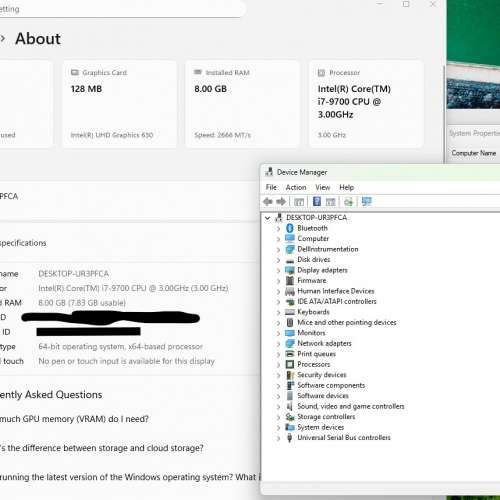Open the storage versus cloud storage FAQ

click(102, 448)
